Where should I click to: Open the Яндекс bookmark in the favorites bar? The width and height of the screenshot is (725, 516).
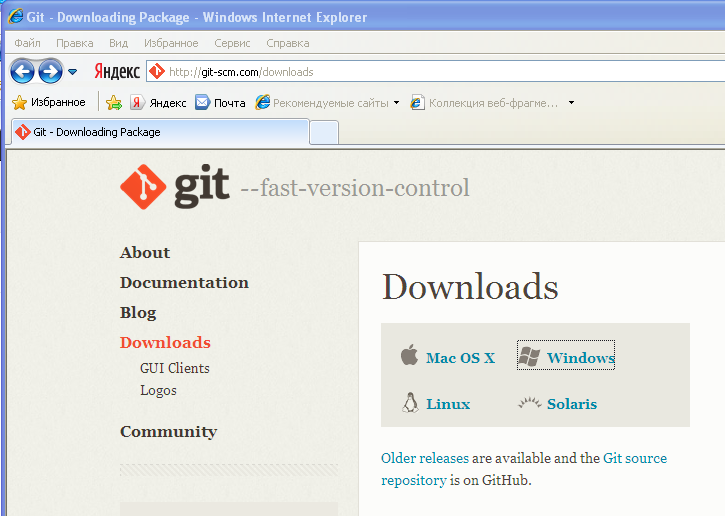click(159, 103)
